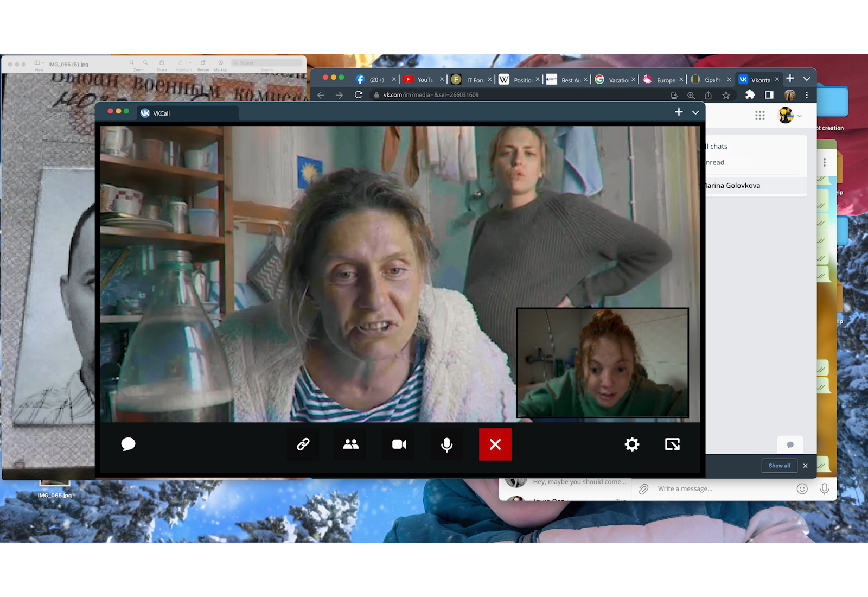Click the self-view video thumbnail
The height and width of the screenshot is (597, 868).
(603, 363)
